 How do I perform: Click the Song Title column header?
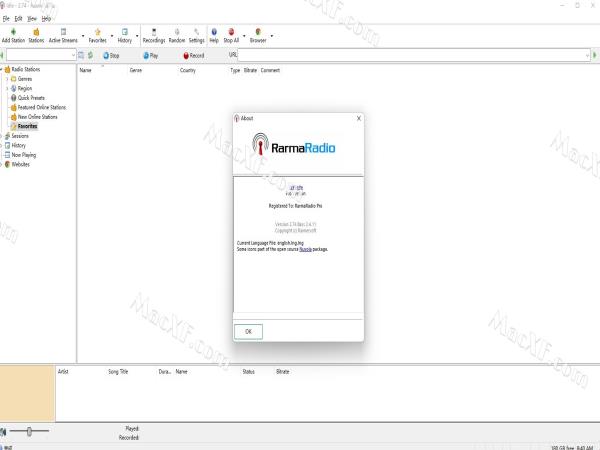(x=118, y=372)
